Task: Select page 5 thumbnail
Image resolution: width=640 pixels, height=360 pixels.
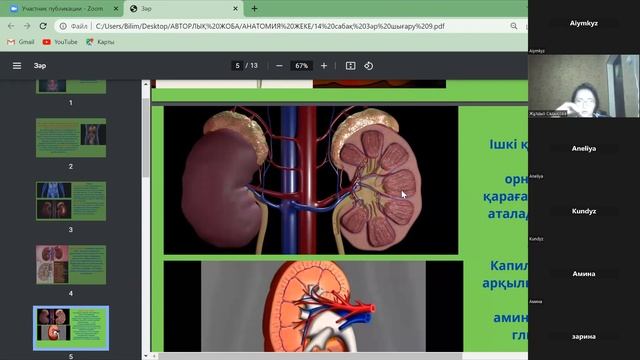Action: (71, 328)
